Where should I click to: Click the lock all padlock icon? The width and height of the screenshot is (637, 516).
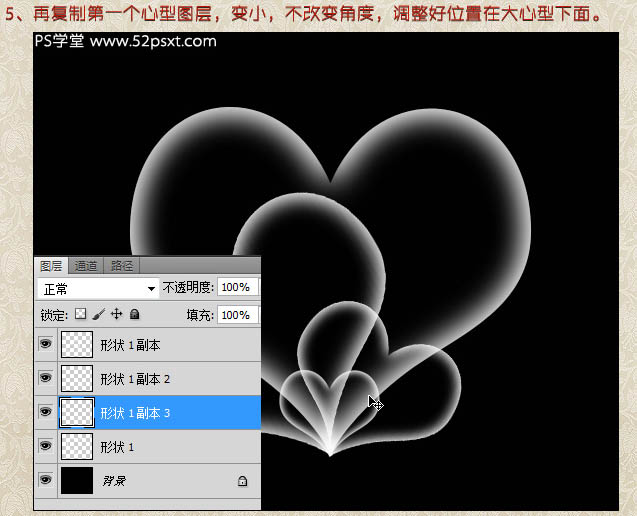pos(134,314)
